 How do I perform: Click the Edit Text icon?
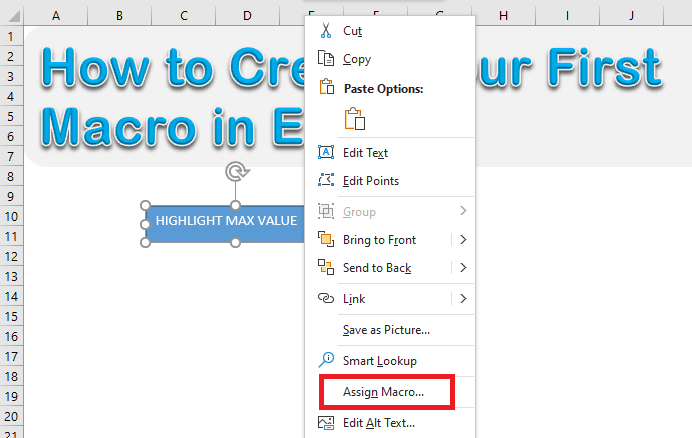pyautogui.click(x=326, y=152)
